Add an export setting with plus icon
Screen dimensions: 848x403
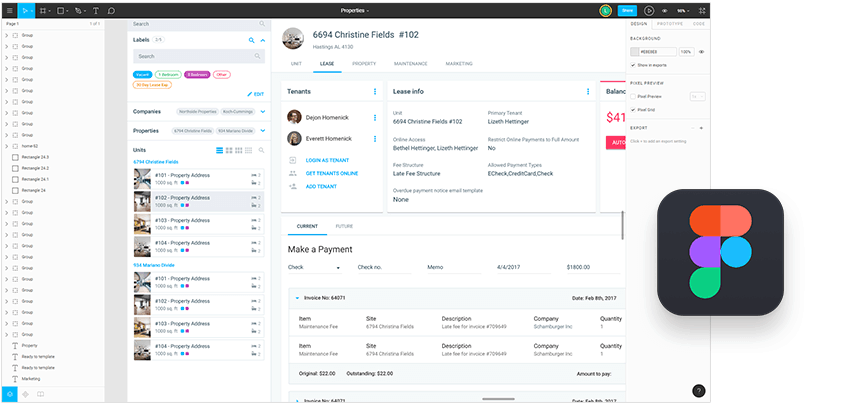[701, 128]
